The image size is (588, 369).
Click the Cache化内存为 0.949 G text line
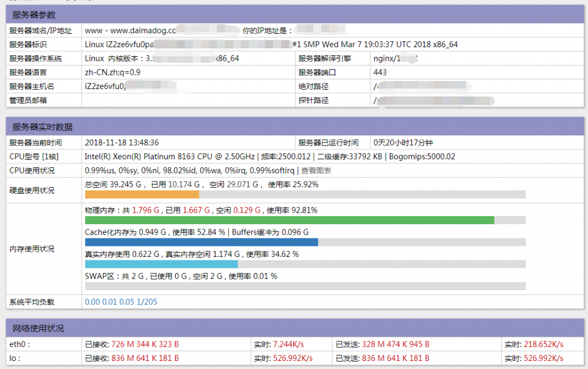click(x=196, y=232)
